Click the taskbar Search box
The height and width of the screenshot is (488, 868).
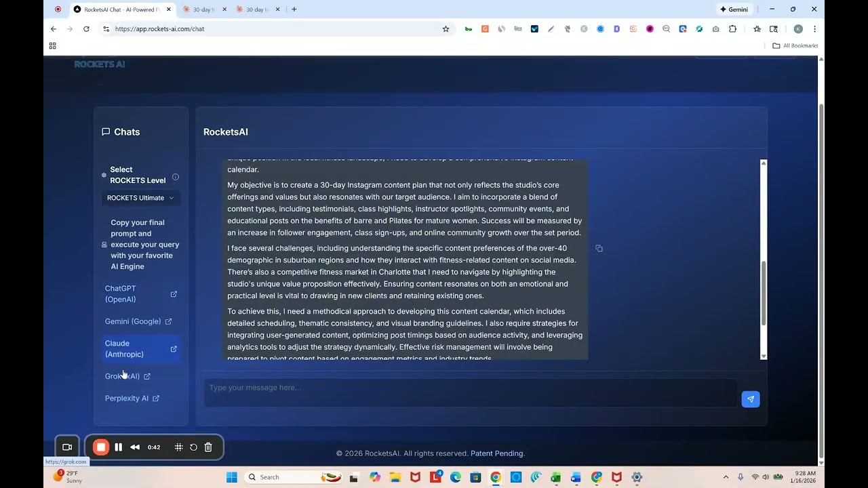tap(294, 477)
